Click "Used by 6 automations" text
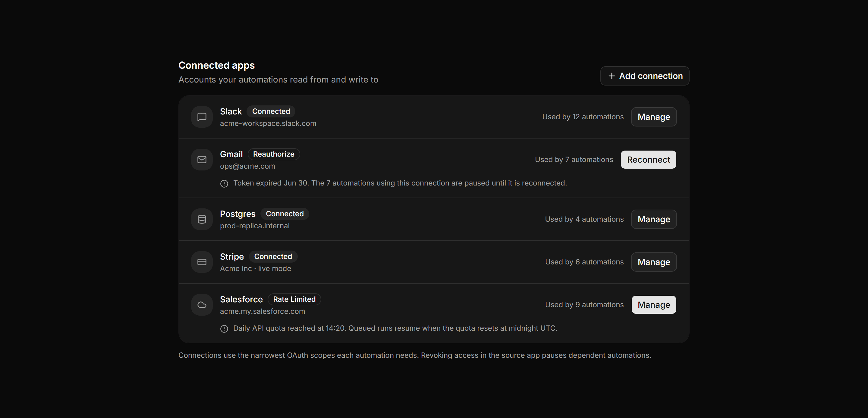 [584, 262]
